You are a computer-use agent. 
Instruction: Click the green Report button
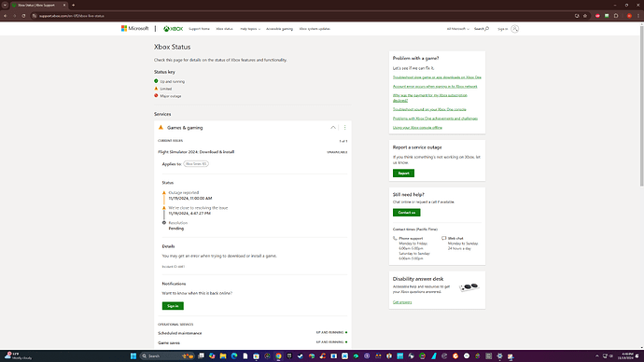click(x=403, y=174)
